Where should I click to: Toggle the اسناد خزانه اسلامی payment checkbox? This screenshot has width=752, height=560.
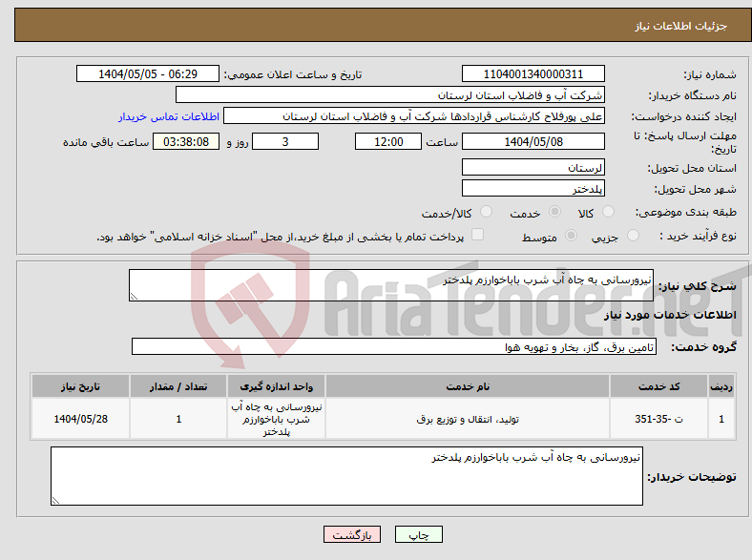pyautogui.click(x=477, y=235)
